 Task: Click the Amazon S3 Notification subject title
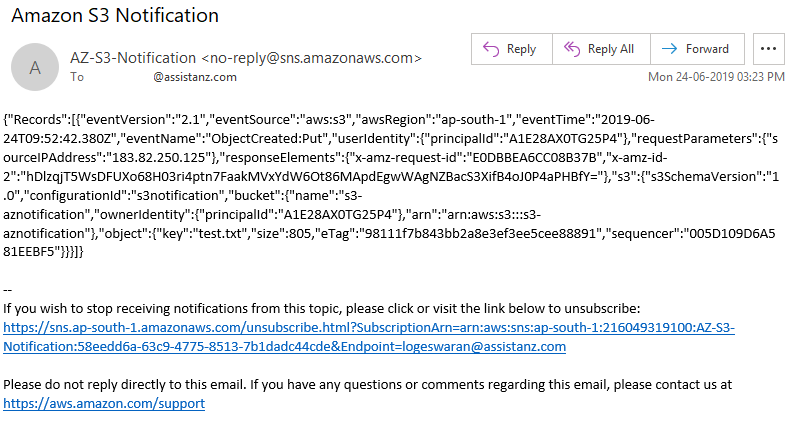pyautogui.click(x=115, y=16)
